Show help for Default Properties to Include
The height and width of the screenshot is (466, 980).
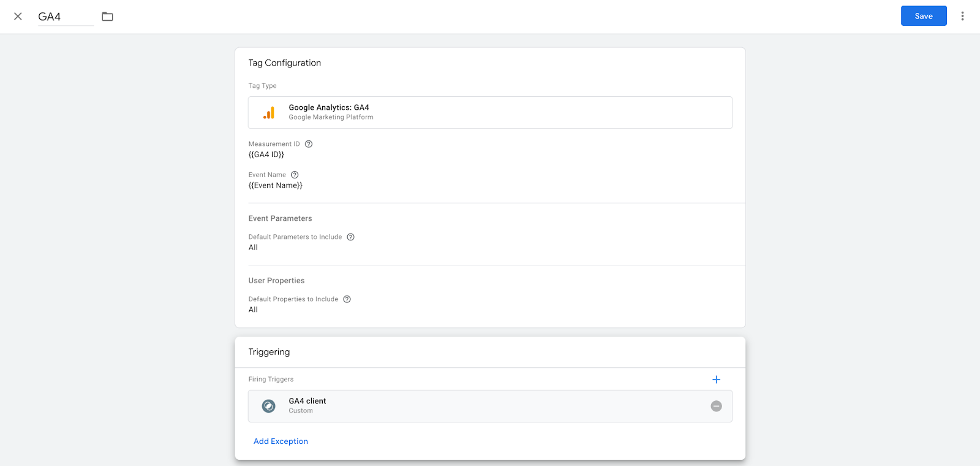347,299
